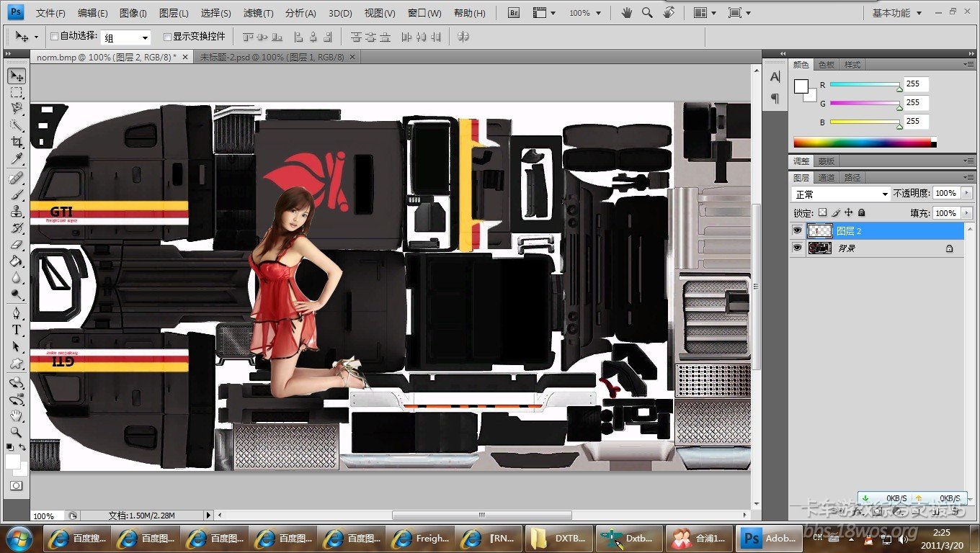The width and height of the screenshot is (980, 553).
Task: Select the Zoom tool in toolbox
Action: click(x=17, y=432)
